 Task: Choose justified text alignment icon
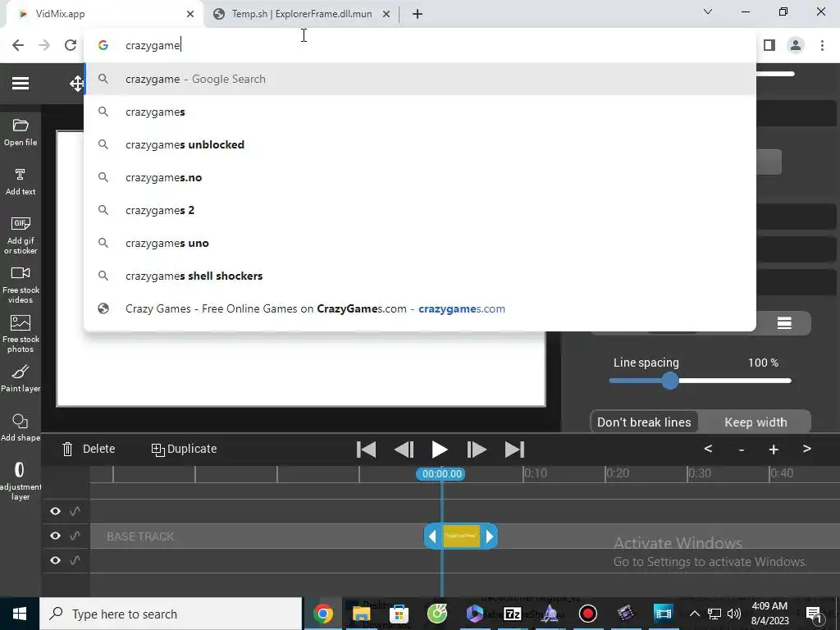tap(784, 323)
